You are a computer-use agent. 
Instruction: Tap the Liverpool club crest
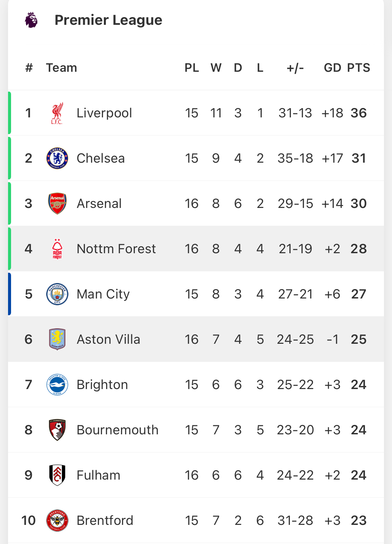coord(57,113)
